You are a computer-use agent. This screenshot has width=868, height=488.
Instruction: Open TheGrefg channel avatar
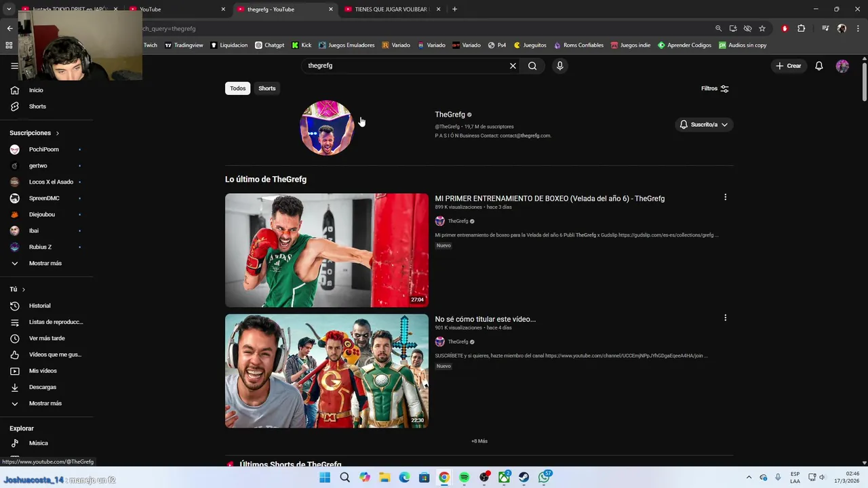coord(327,128)
